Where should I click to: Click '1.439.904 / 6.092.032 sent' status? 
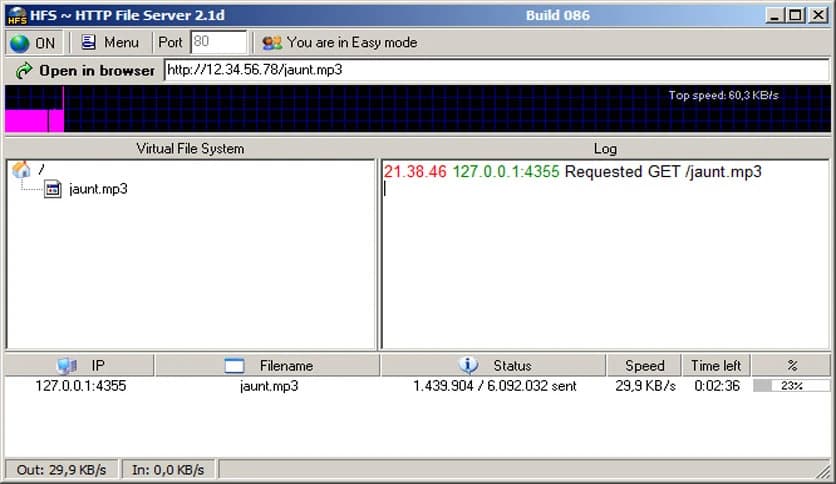click(495, 386)
